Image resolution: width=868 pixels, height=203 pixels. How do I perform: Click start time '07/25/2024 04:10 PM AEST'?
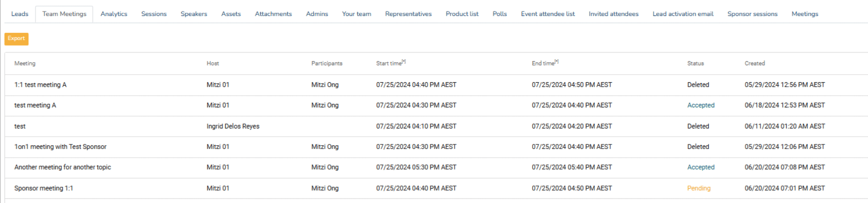(416, 126)
